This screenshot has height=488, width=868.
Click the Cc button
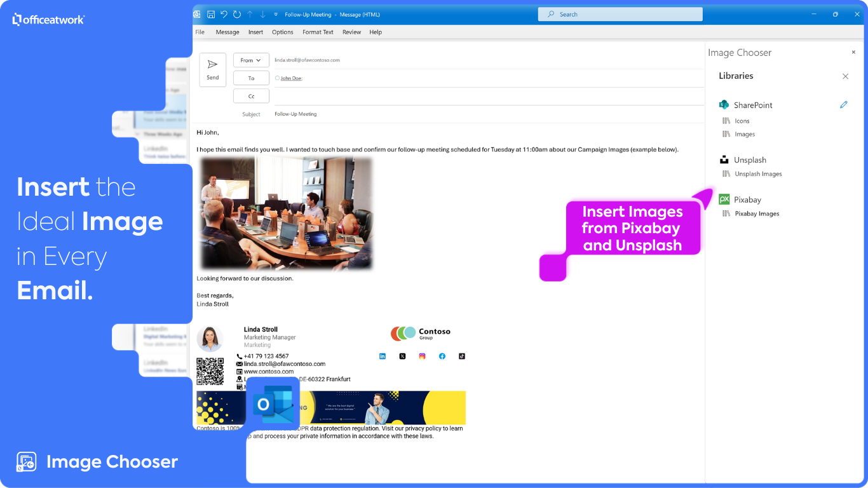251,96
